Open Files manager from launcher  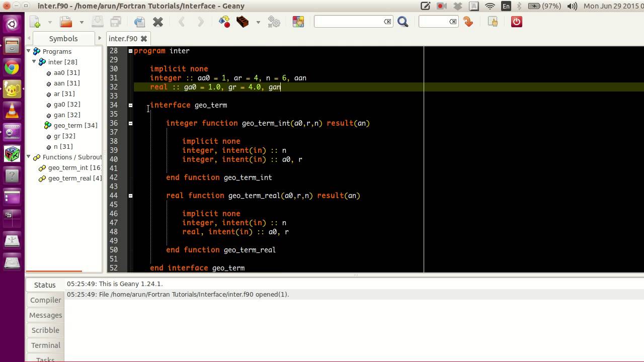tap(12, 46)
